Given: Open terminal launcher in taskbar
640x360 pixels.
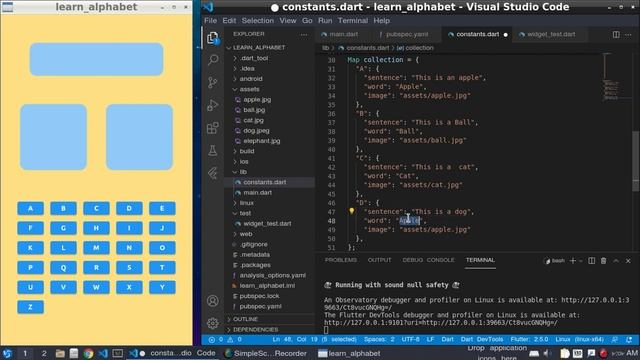Looking at the screenshot, I should coord(117,353).
